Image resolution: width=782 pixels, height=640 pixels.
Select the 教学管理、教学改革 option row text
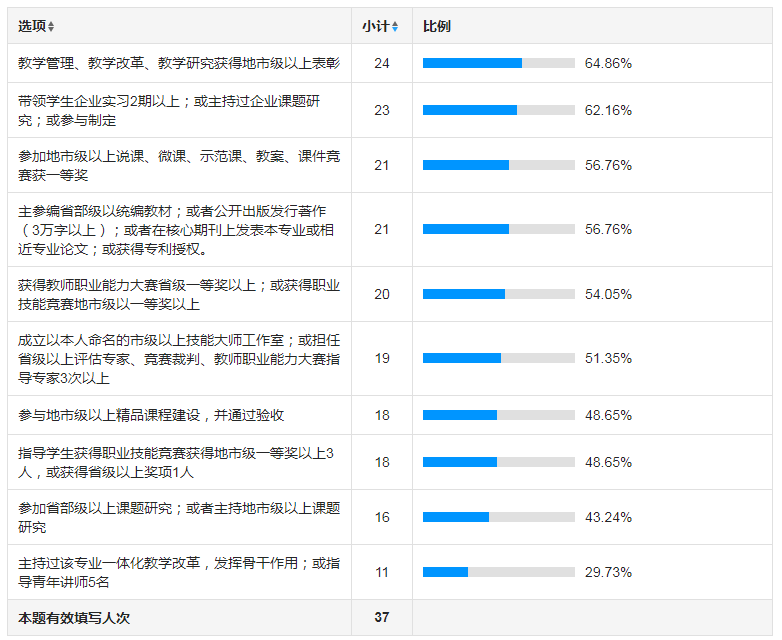coord(179,63)
